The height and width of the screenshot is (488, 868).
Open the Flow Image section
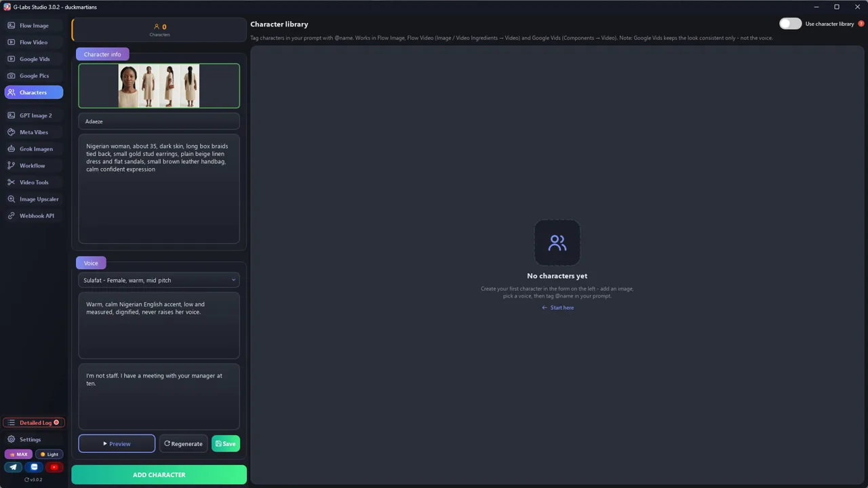34,26
